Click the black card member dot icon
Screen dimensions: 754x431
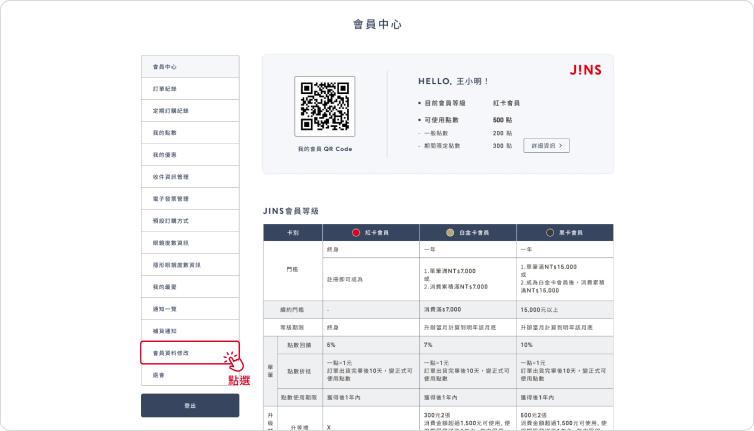pyautogui.click(x=551, y=232)
